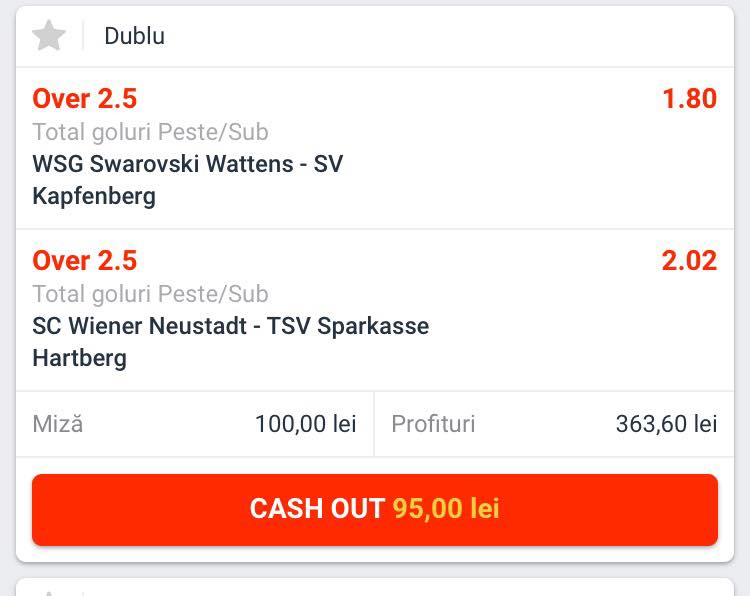The width and height of the screenshot is (750, 596).
Task: Tap the star icon on the next bet card
Action: [x=49, y=592]
